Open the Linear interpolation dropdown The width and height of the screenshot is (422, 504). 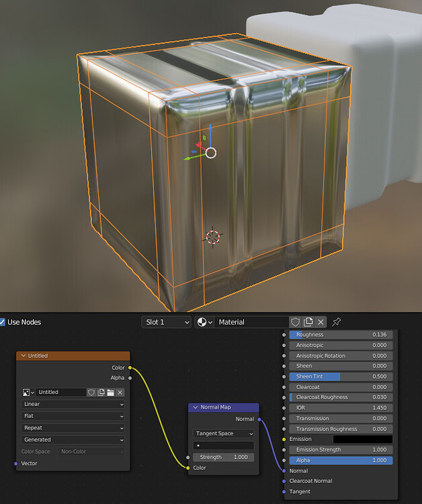[x=73, y=404]
